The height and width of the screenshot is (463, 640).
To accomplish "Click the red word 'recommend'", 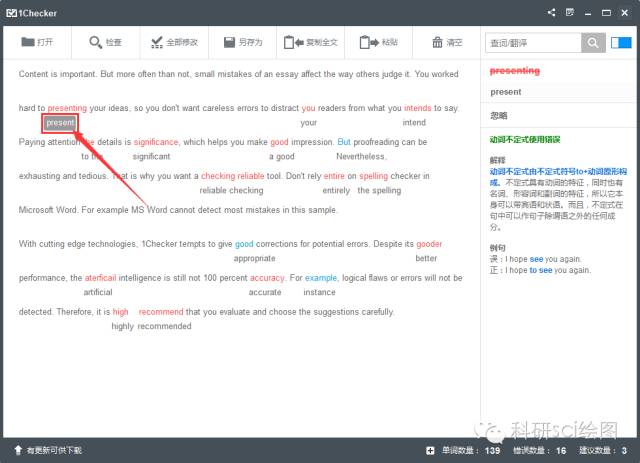I will pyautogui.click(x=161, y=312).
